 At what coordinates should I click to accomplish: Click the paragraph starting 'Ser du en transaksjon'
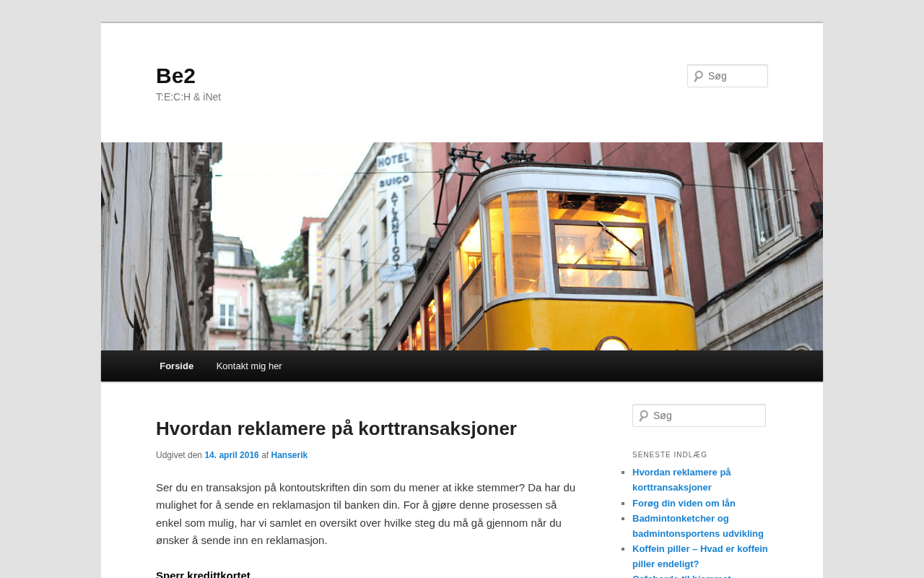tap(366, 514)
